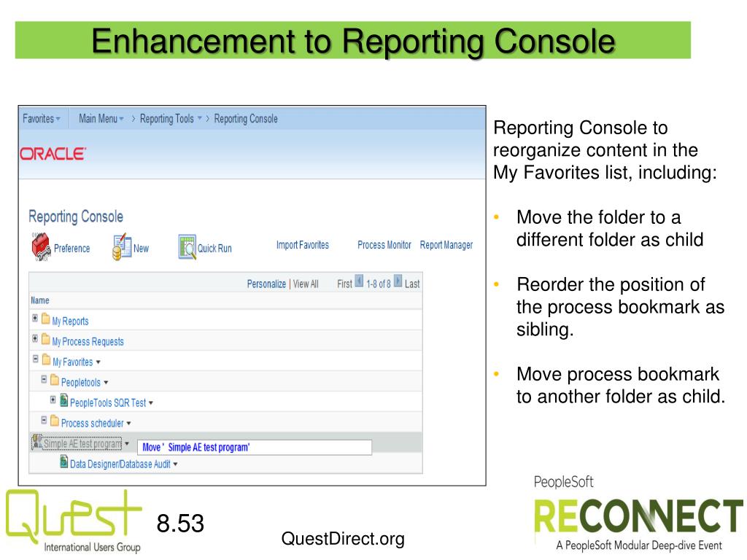Open PeopleTools SQR Test dropdown arrow
Viewport: 747px width, 560px height.
pos(151,403)
